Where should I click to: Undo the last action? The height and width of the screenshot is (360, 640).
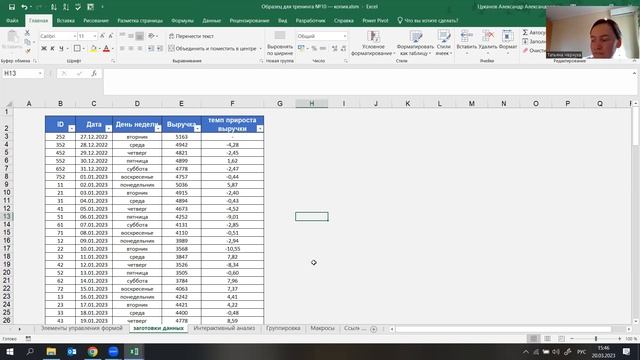[24, 7]
